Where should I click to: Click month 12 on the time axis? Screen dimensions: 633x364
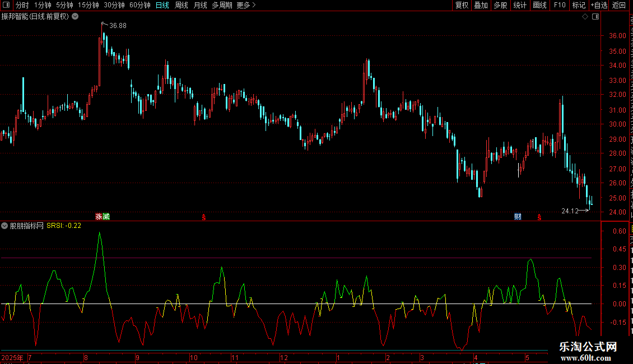click(x=284, y=357)
